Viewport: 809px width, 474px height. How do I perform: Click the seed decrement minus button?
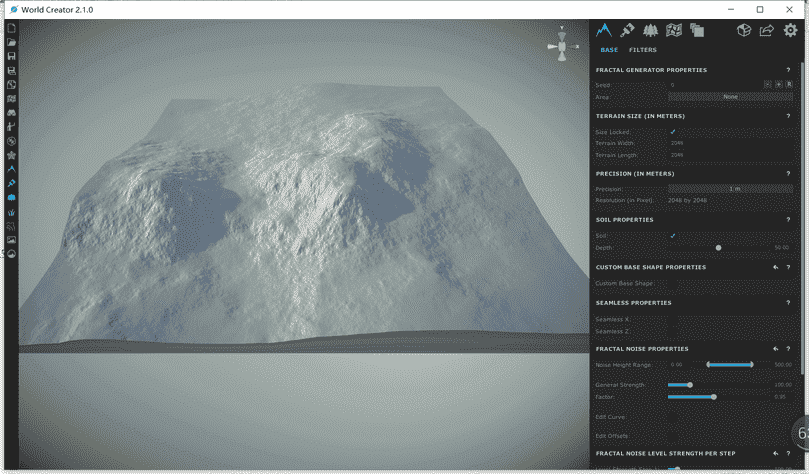pyautogui.click(x=768, y=85)
